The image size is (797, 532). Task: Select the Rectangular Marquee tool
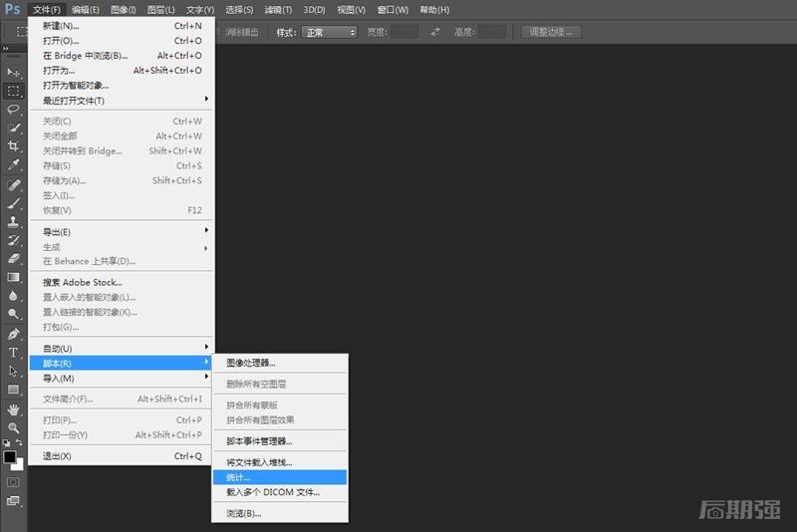tap(13, 91)
